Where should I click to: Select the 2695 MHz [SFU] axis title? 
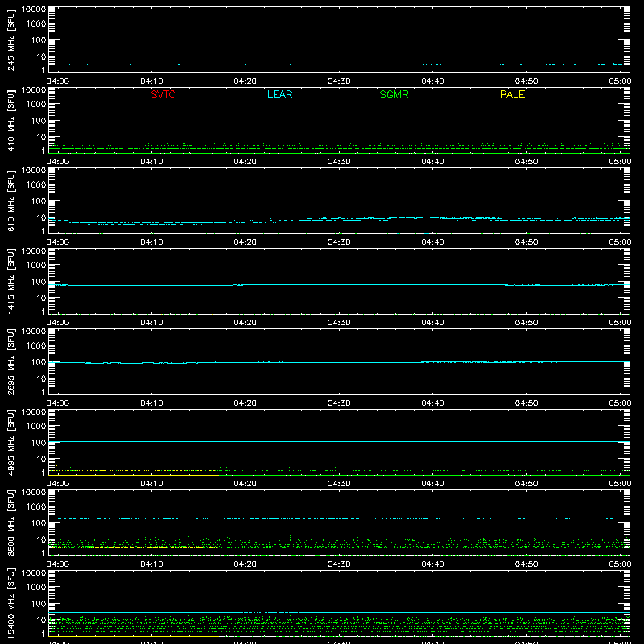[x=10, y=362]
